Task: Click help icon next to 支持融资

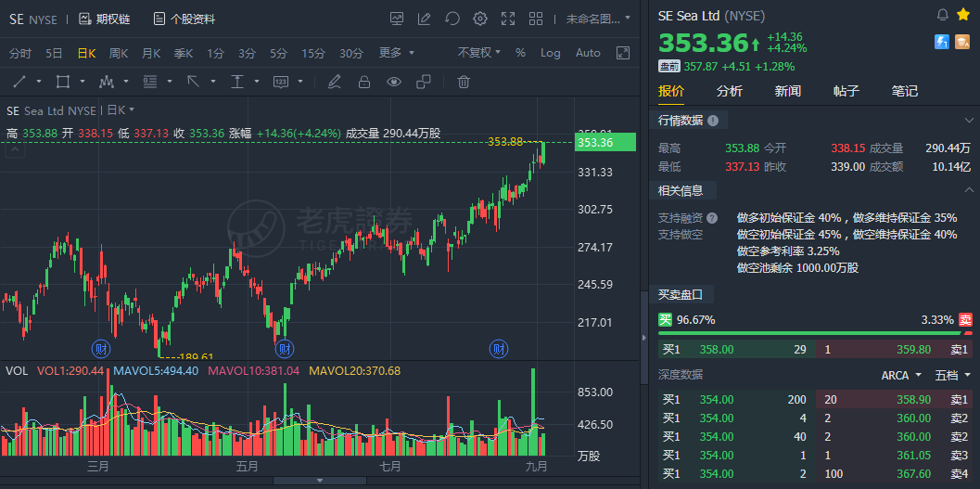Action: 712,218
